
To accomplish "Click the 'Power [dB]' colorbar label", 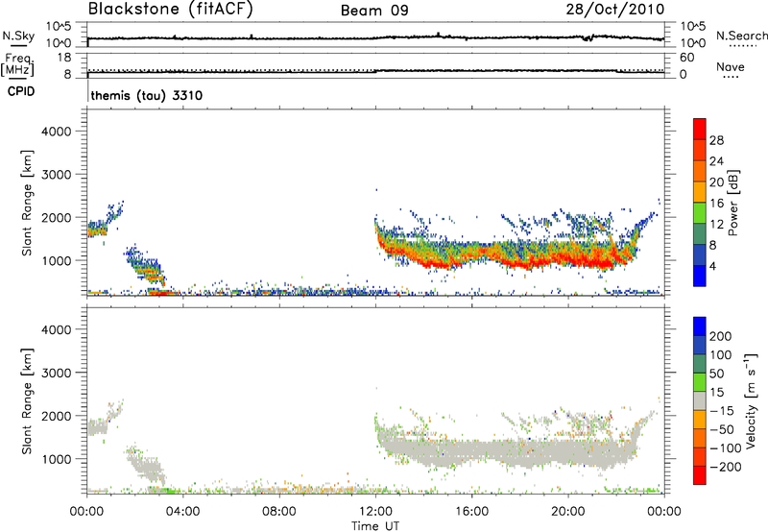I will click(732, 203).
